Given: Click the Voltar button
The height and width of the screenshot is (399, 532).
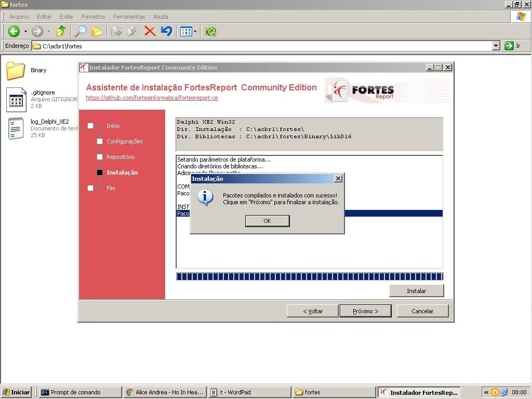Looking at the screenshot, I should pyautogui.click(x=312, y=311).
